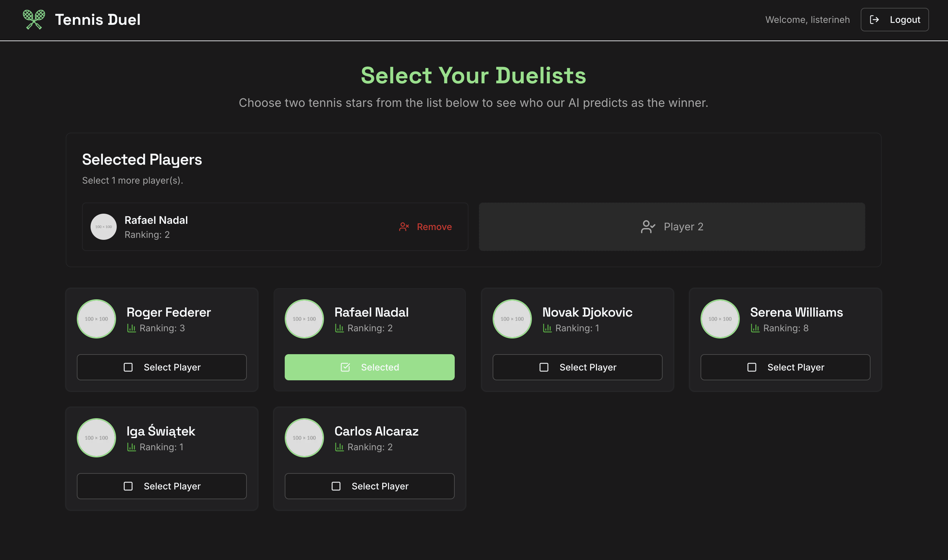
Task: Click the ranking chart icon for Novak Djokovic
Action: coord(547,328)
